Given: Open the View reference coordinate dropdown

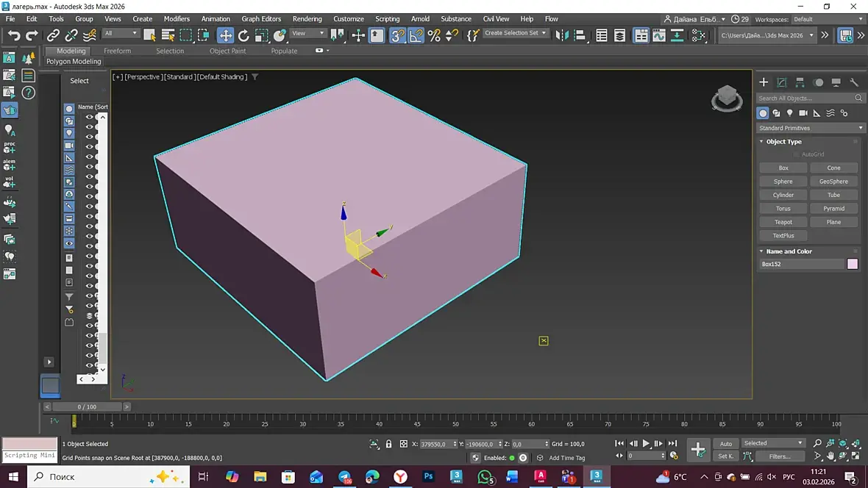Looking at the screenshot, I should tap(307, 33).
